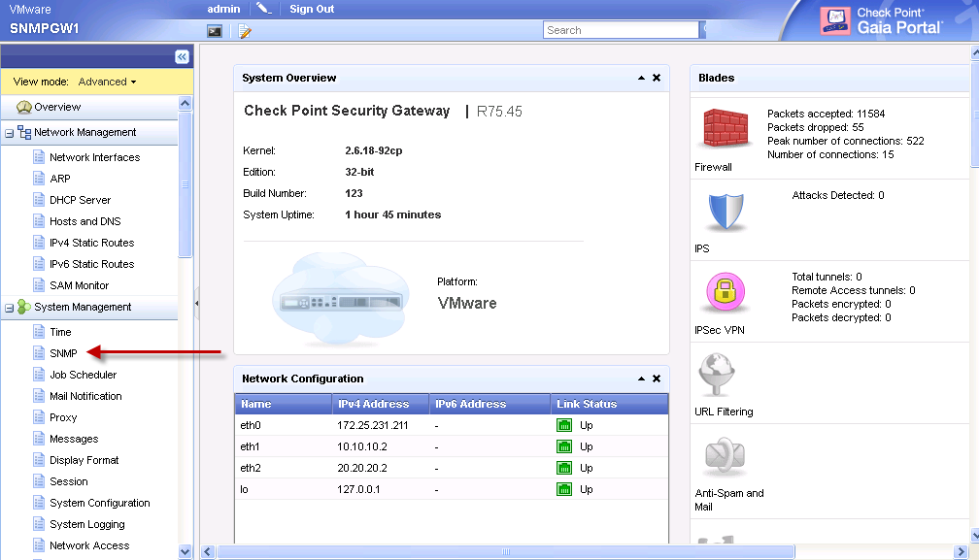Open IPv6 Static Routes page
979x560 pixels.
click(x=91, y=264)
